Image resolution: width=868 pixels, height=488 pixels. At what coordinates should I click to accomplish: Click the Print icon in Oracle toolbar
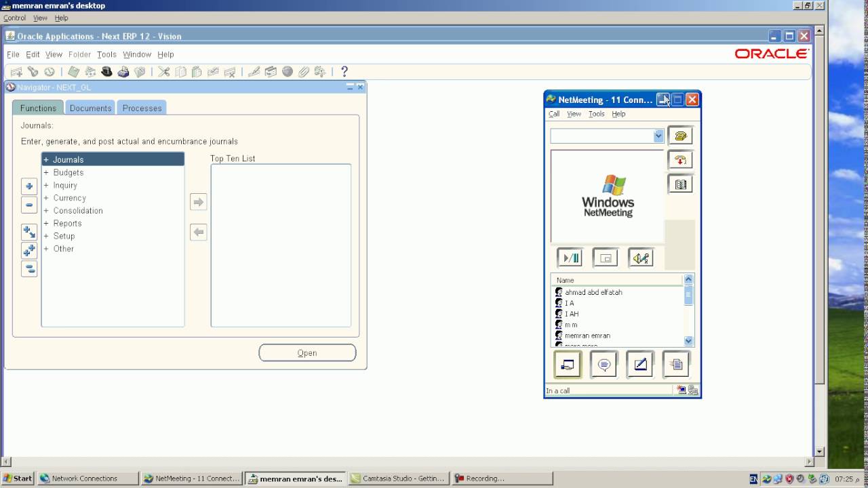click(x=123, y=71)
